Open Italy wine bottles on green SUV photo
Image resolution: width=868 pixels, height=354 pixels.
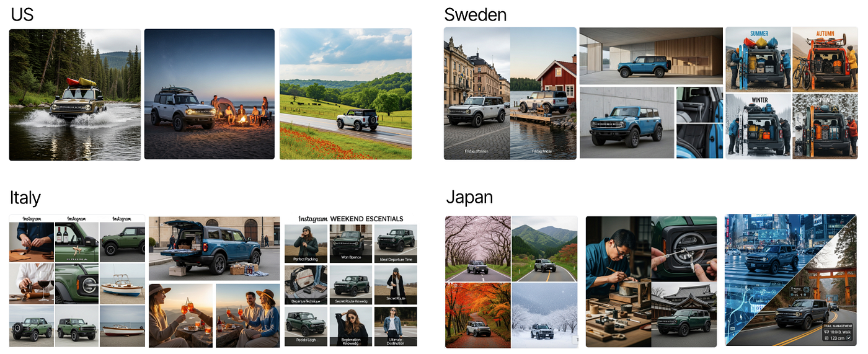tap(77, 242)
